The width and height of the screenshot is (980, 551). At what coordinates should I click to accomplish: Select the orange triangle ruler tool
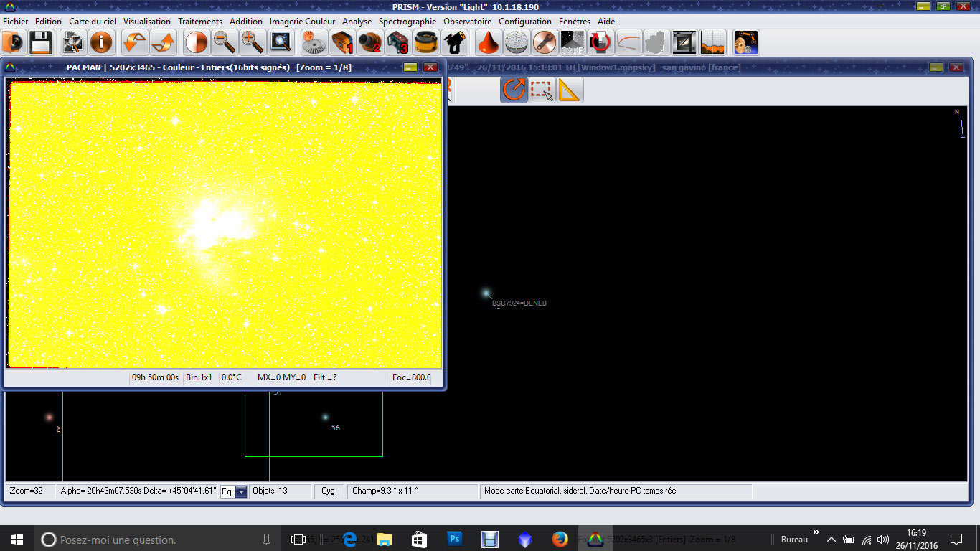[570, 90]
